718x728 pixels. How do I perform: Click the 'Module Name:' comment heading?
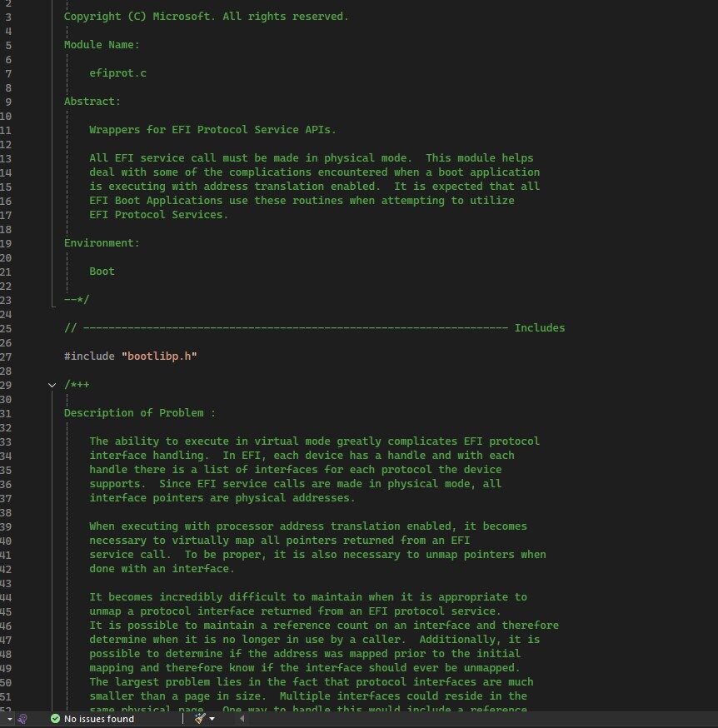tap(102, 45)
